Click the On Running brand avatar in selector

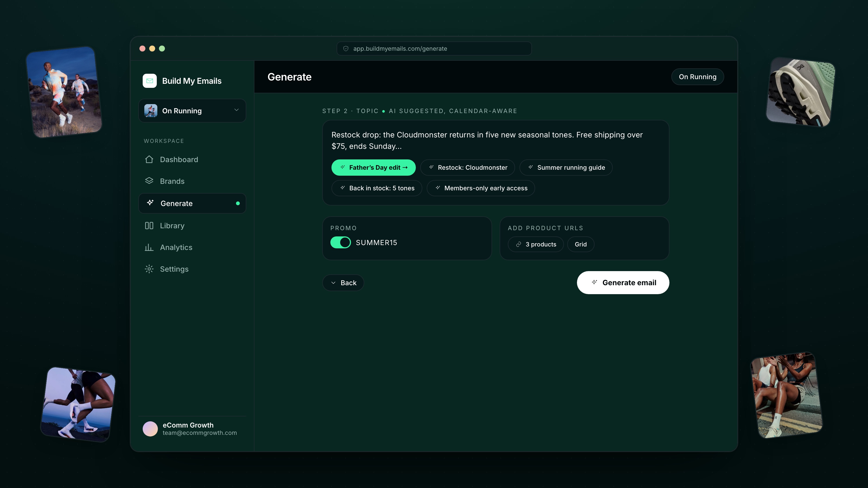(151, 110)
